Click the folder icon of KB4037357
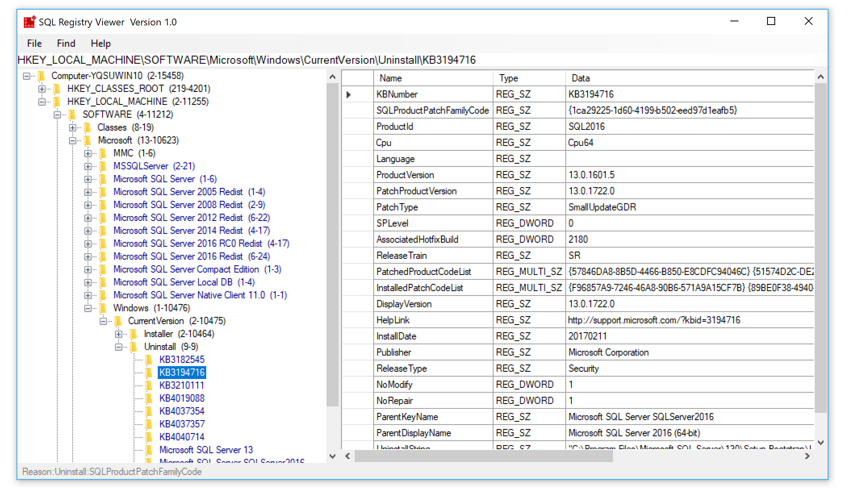 (149, 424)
